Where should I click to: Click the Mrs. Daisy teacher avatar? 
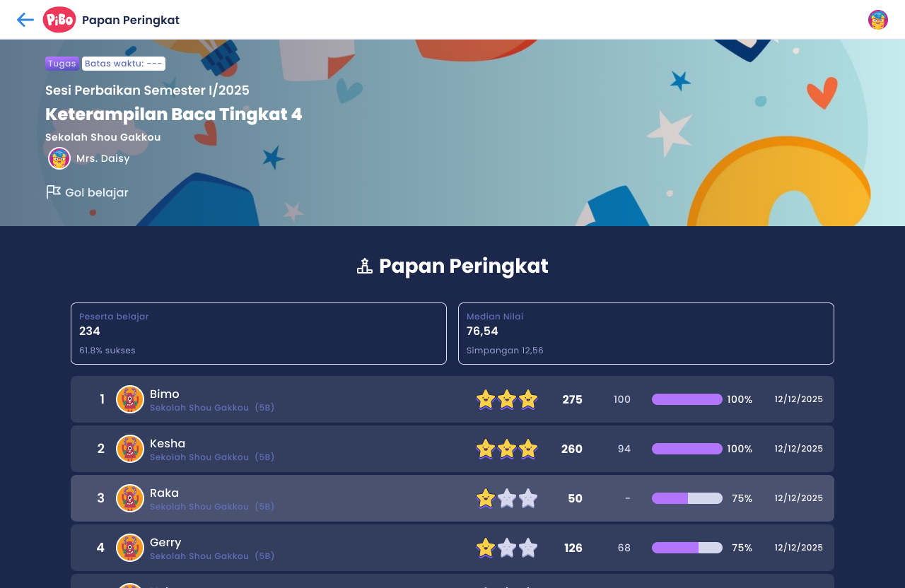(59, 158)
